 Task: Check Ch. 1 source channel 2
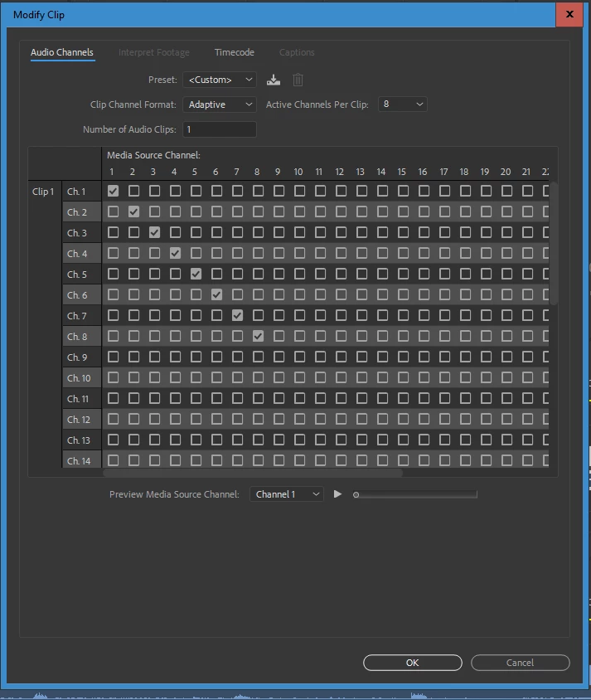coord(133,191)
